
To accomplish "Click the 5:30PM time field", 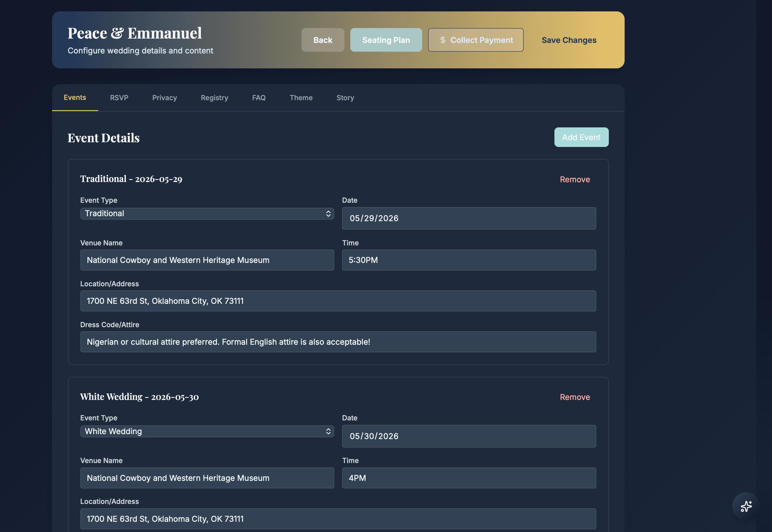I will (468, 260).
